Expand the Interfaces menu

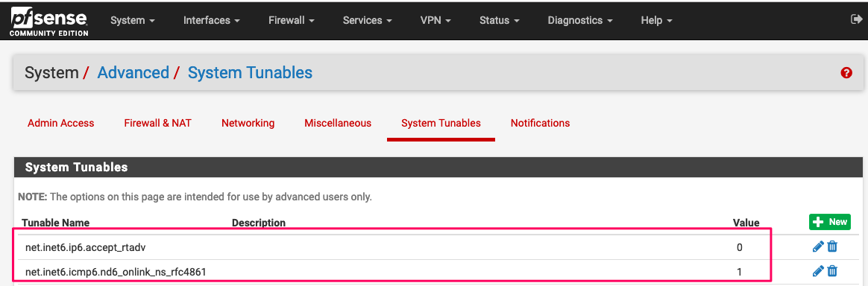pos(212,20)
